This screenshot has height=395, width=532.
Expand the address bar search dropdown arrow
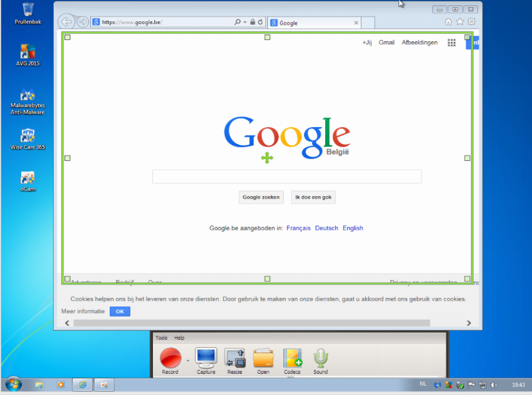coord(245,22)
